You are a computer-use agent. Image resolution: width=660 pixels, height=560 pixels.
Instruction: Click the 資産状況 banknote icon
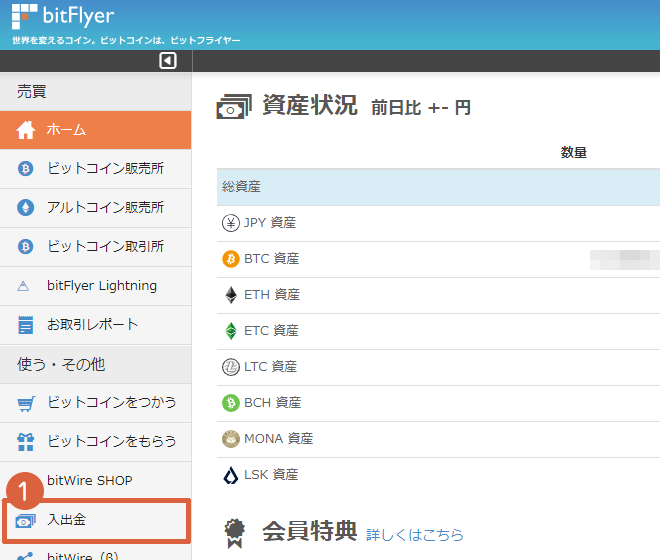coord(234,107)
